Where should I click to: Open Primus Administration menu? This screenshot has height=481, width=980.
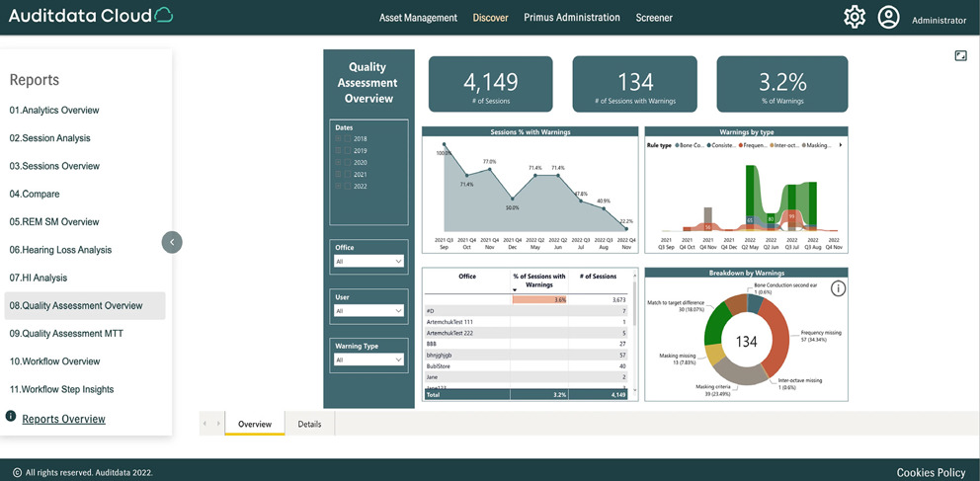572,18
